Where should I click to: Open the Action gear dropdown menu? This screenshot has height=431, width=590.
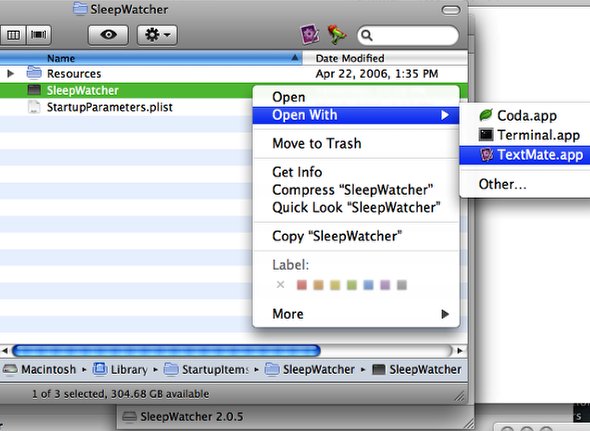157,35
